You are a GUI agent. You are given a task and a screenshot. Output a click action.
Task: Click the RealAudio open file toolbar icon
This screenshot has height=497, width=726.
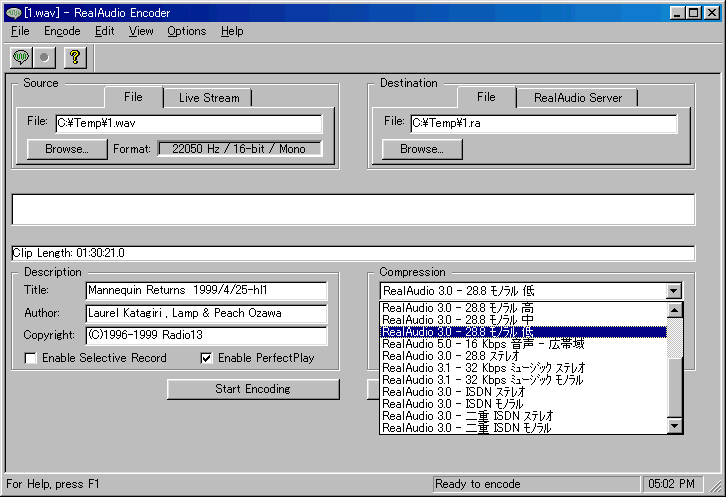click(21, 57)
